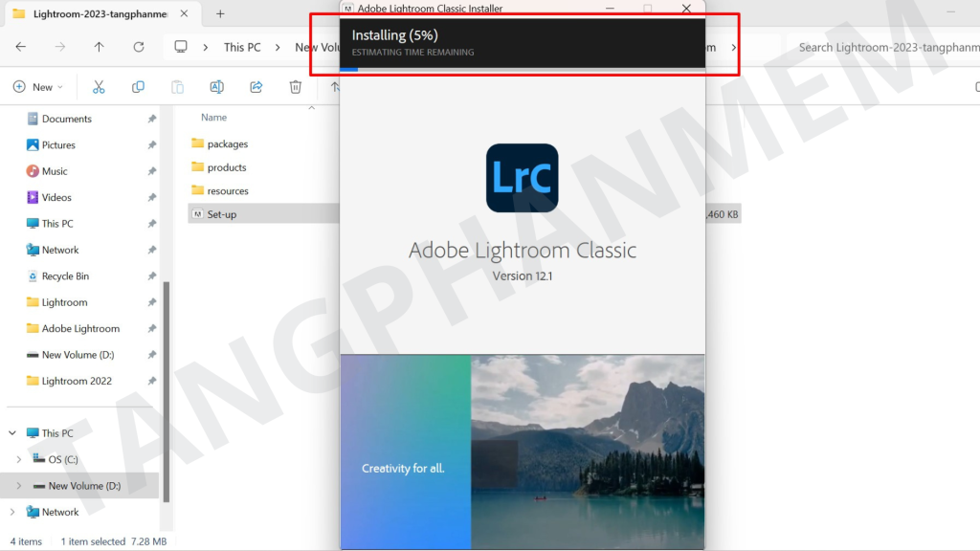Click the Share icon in toolbar
The image size is (980, 551).
pyautogui.click(x=256, y=87)
